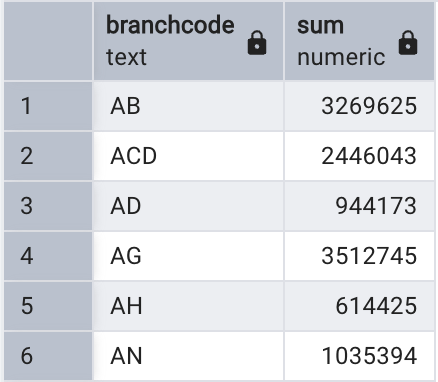
Task: Click the lock icon in branchcode column
Action: coord(257,43)
